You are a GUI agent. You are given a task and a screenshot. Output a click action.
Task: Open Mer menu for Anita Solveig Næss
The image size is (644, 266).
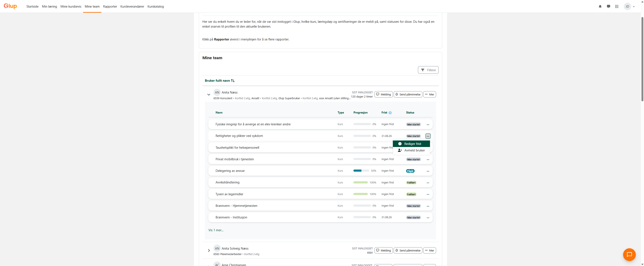point(430,250)
